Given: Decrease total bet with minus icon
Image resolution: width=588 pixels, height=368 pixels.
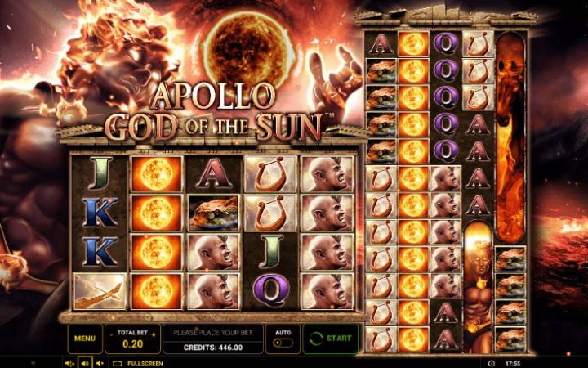Looking at the screenshot, I should pyautogui.click(x=112, y=334).
